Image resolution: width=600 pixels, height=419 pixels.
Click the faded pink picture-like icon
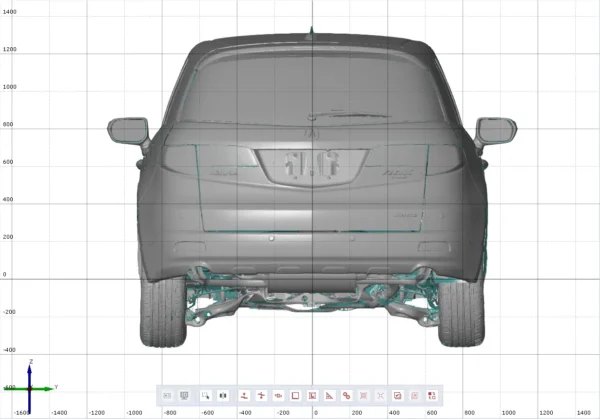tap(414, 395)
